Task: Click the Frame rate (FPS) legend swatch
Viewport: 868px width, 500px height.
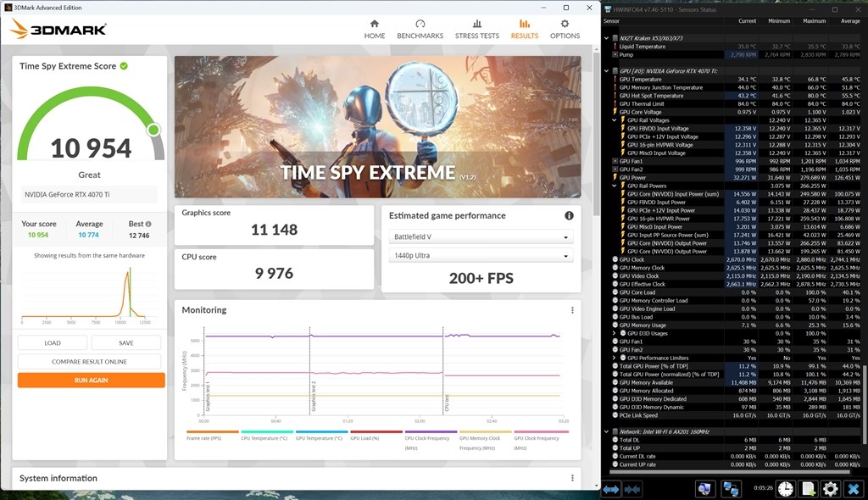Action: [x=213, y=432]
